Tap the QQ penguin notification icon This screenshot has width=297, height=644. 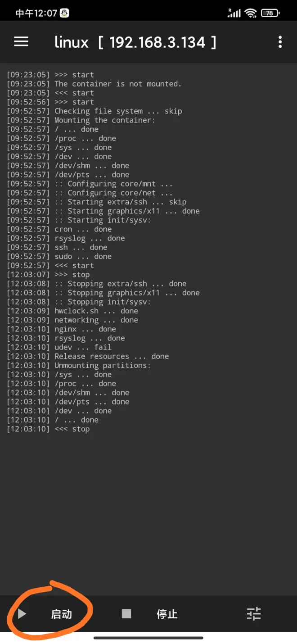[65, 13]
